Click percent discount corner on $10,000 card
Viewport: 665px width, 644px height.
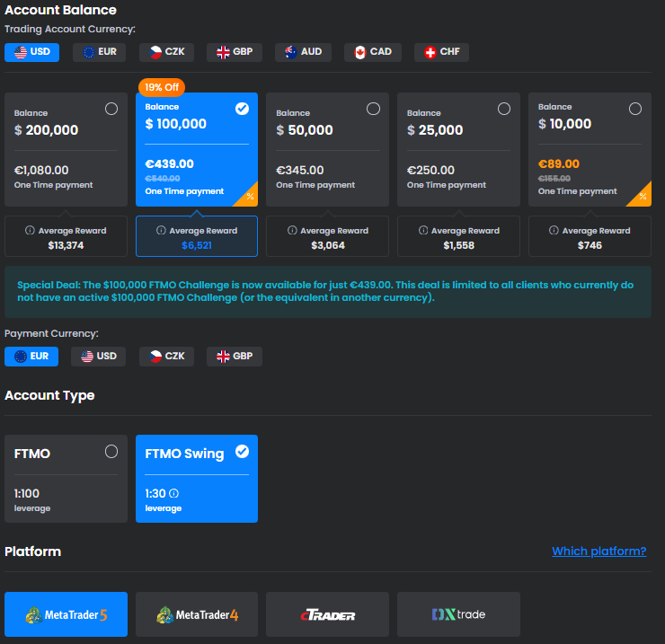pos(643,197)
